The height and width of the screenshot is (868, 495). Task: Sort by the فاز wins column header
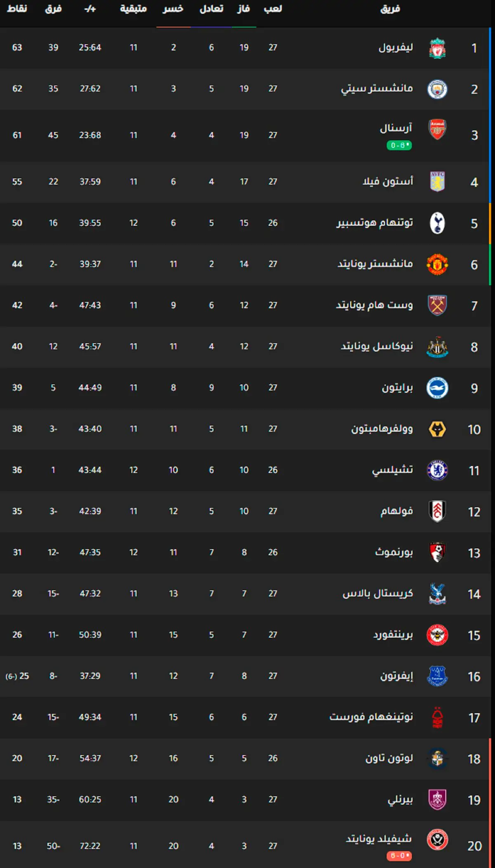pos(244,9)
